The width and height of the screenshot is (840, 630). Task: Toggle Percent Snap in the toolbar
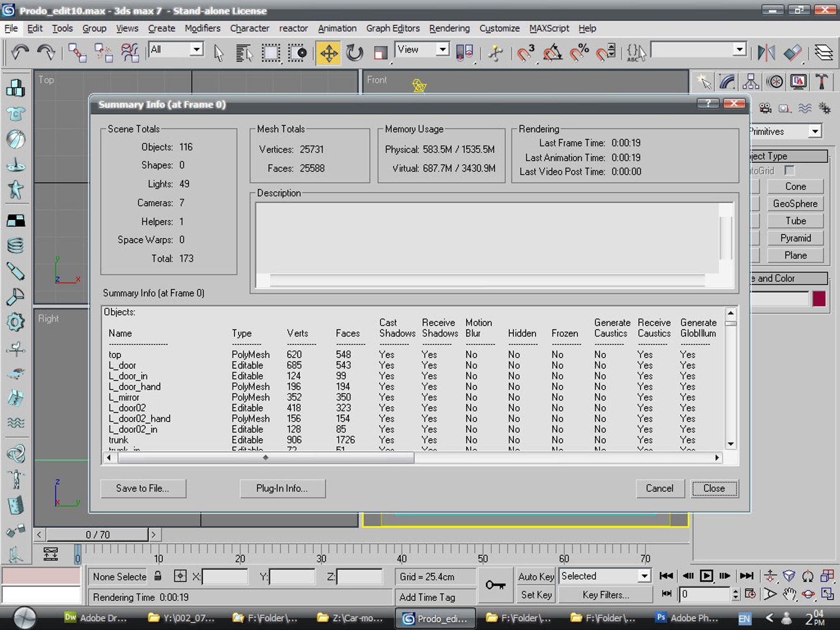[579, 52]
